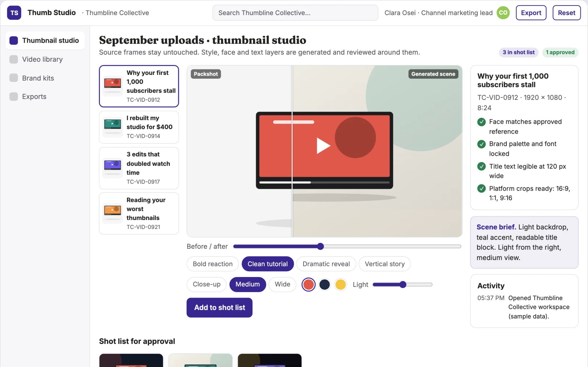
Task: Switch framing to Close-up
Action: pyautogui.click(x=207, y=284)
